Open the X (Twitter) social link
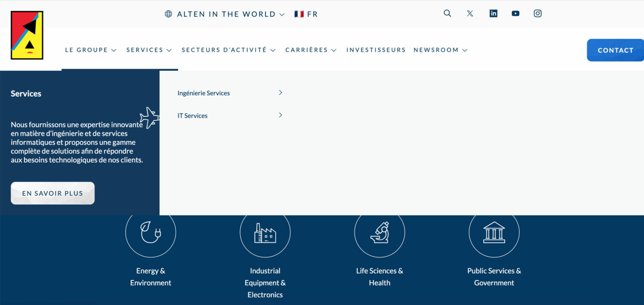The height and width of the screenshot is (305, 644). click(x=470, y=13)
